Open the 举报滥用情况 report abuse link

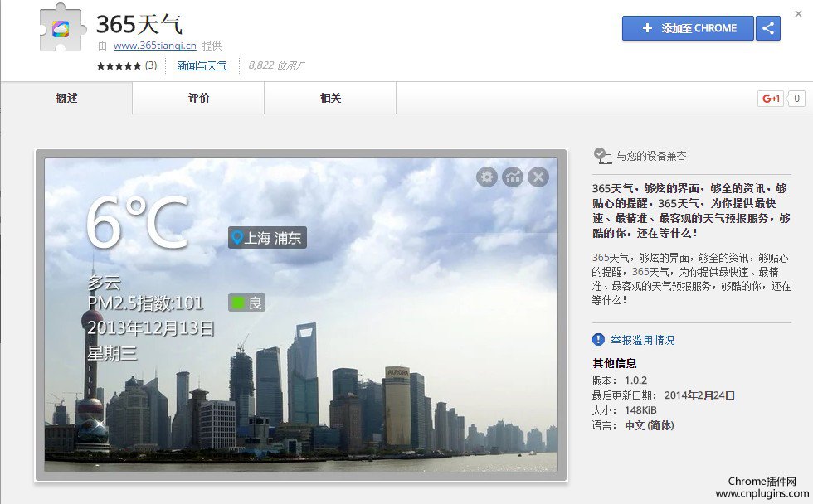(x=642, y=340)
